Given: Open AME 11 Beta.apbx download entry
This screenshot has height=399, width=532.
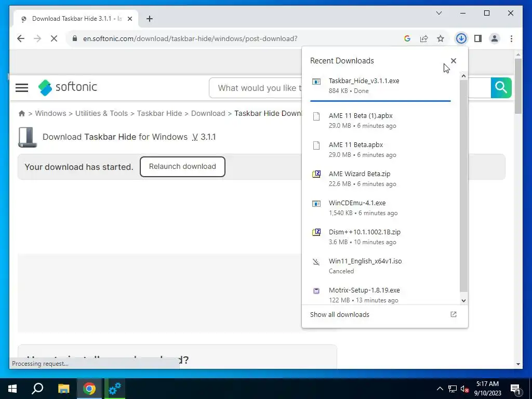Looking at the screenshot, I should [380, 150].
